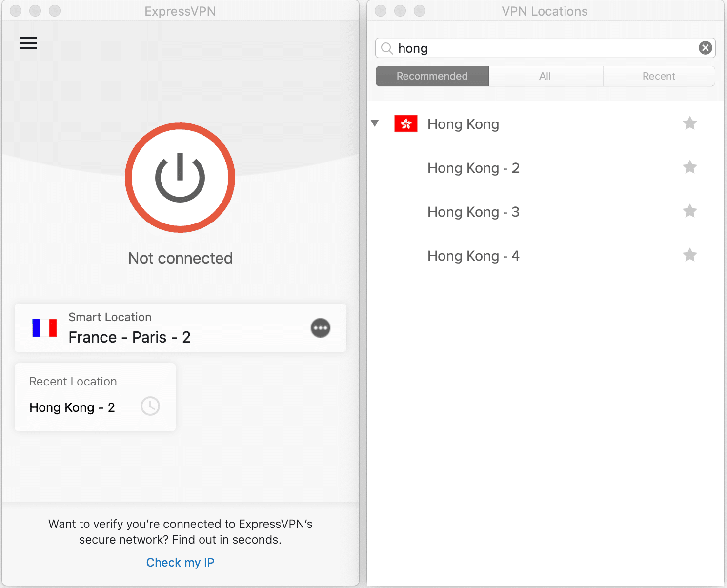Screen dimensions: 727x588
Task: Open the hamburger menu in ExpressVPN
Action: click(28, 43)
